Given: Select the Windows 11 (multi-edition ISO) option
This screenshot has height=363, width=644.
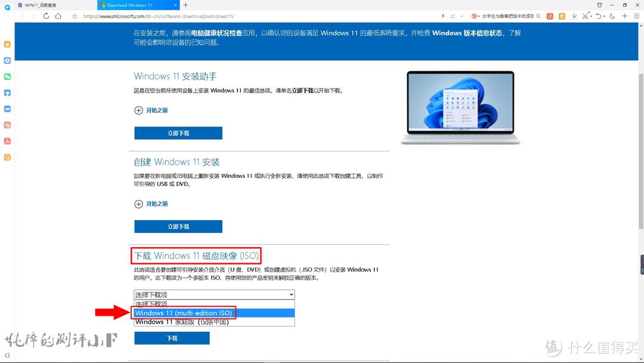Looking at the screenshot, I should (x=185, y=313).
